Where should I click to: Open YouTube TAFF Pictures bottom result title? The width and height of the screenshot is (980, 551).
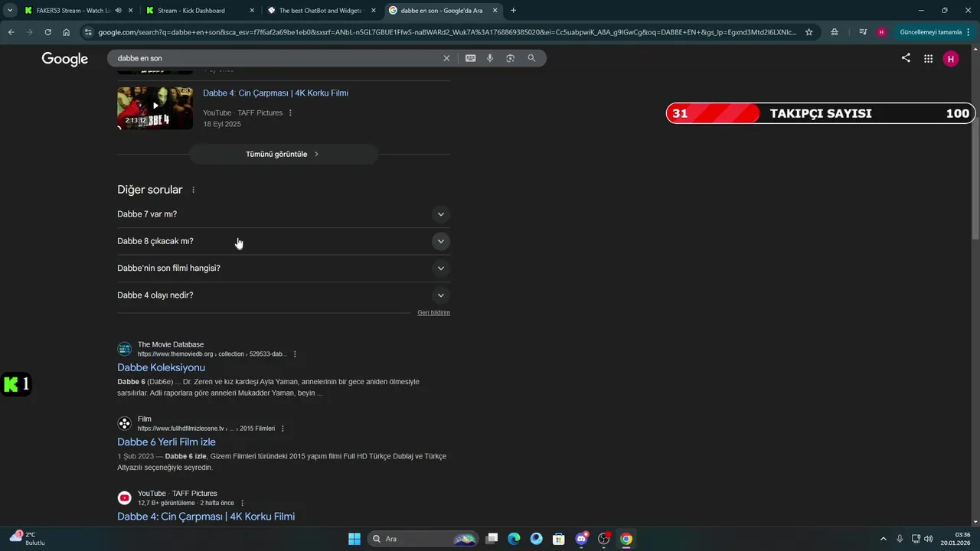pyautogui.click(x=206, y=517)
